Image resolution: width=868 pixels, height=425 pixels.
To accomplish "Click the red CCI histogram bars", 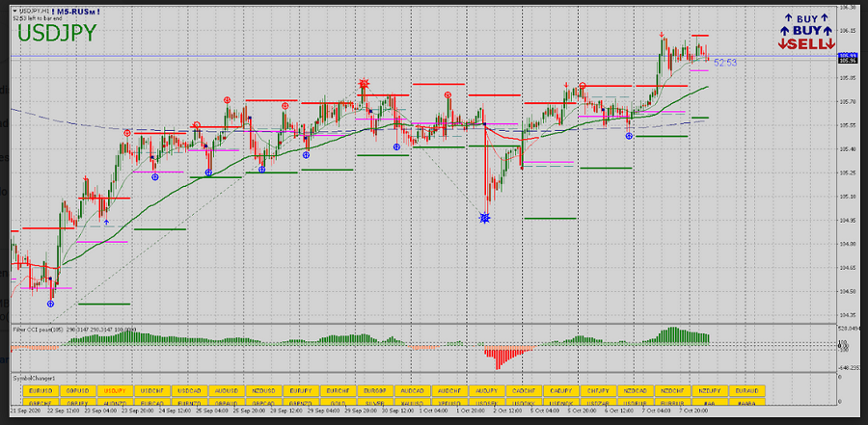I will [x=502, y=358].
